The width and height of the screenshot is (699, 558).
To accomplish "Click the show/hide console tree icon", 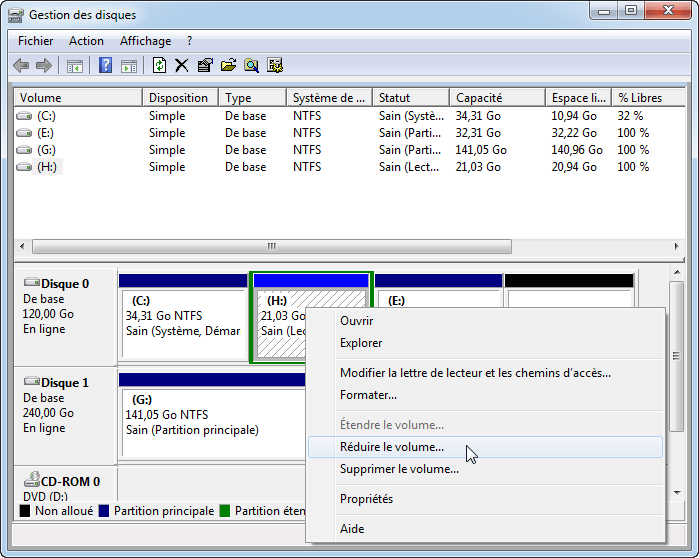I will (74, 66).
